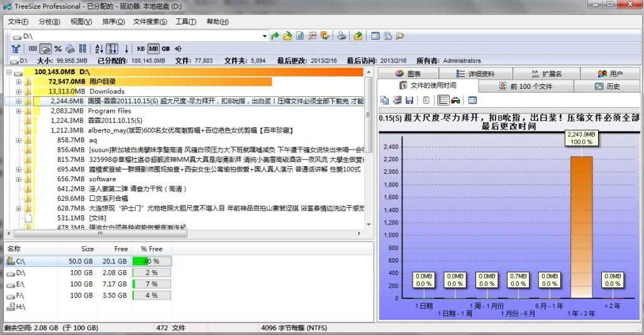Image resolution: width=644 pixels, height=335 pixels.
Task: Open the 文件搜索(S) menu
Action: 150,21
